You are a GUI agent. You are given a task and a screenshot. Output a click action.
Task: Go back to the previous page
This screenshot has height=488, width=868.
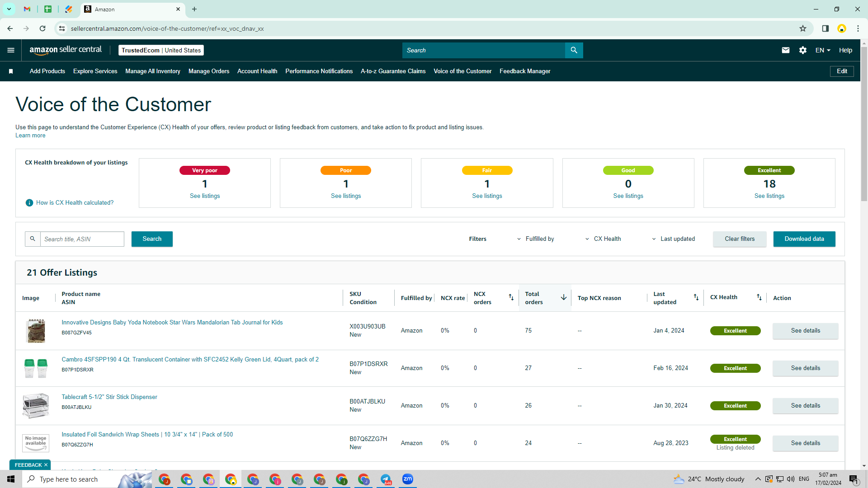pos(10,28)
